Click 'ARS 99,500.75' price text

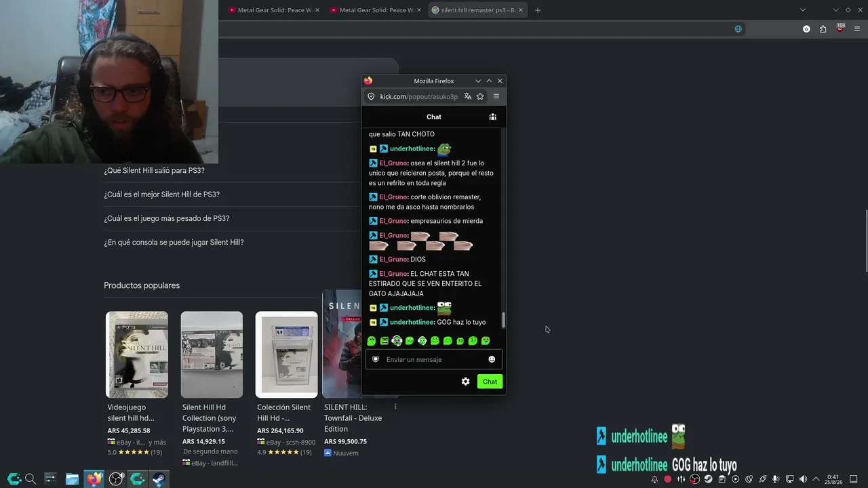coord(345,441)
